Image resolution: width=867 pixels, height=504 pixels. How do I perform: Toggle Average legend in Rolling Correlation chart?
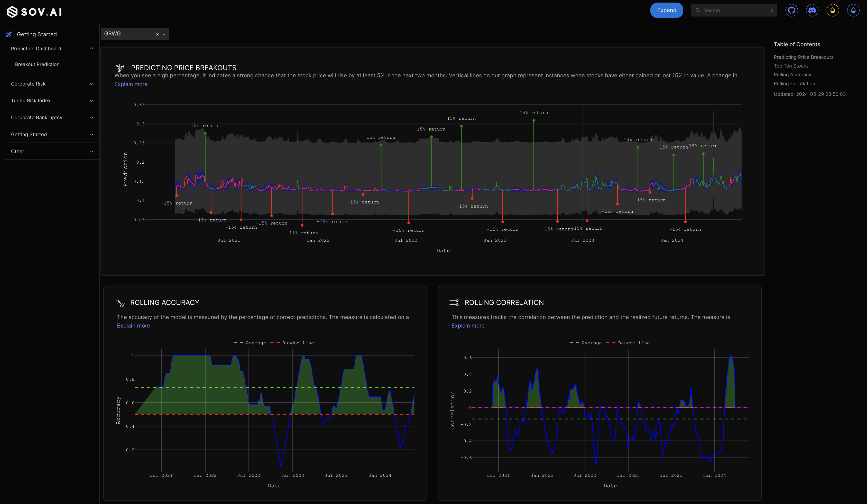(x=591, y=343)
